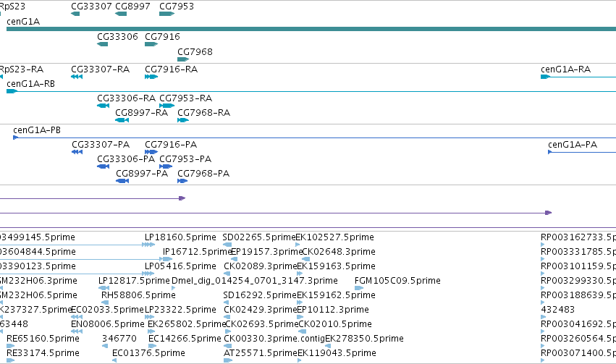Open the CG33307-RA transcript
This screenshot has height=364, width=616.
pyautogui.click(x=100, y=69)
